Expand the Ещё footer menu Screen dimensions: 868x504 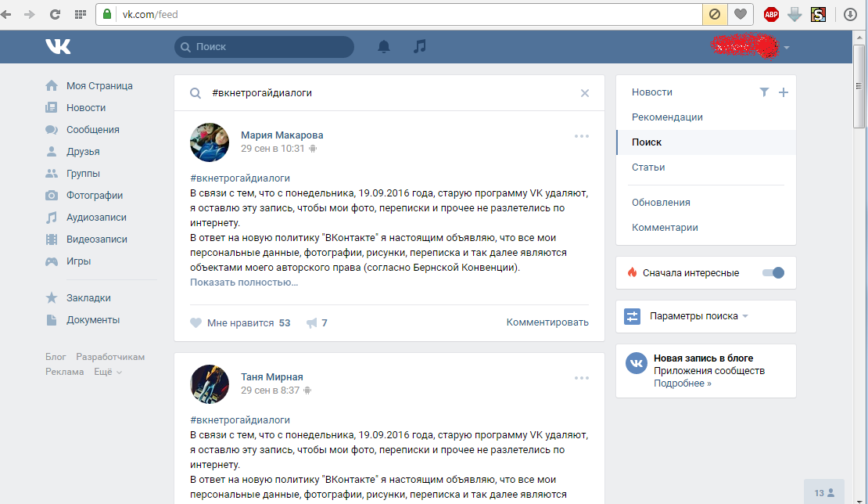click(x=108, y=372)
